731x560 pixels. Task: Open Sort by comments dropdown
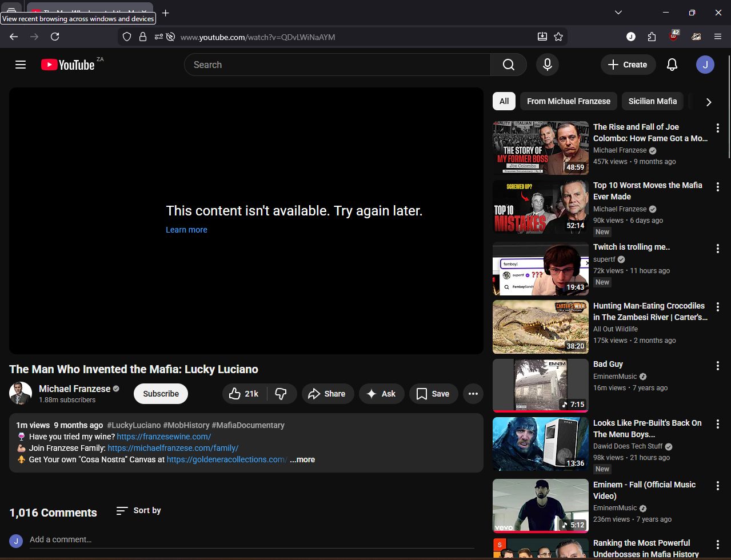coord(139,510)
